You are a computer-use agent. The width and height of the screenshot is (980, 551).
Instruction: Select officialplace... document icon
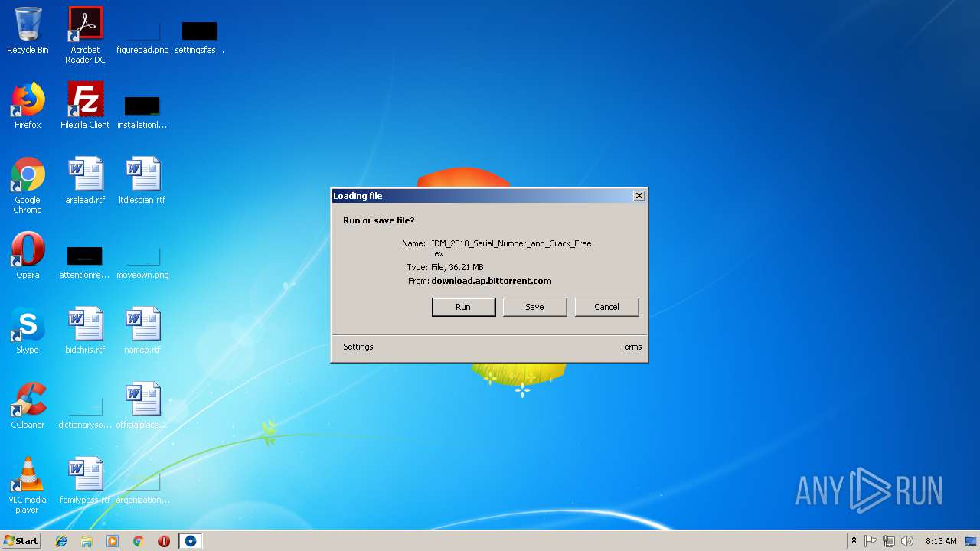pyautogui.click(x=142, y=406)
